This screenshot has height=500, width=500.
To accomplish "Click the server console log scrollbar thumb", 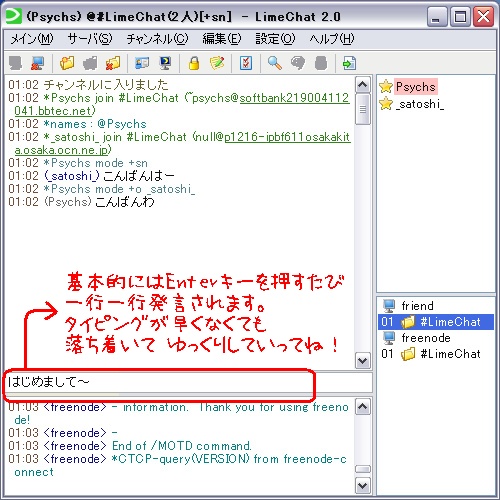I will tap(363, 469).
